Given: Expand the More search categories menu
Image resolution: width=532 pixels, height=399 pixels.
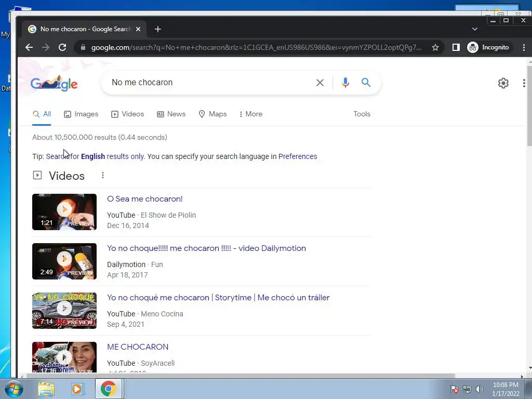Looking at the screenshot, I should click(x=251, y=114).
